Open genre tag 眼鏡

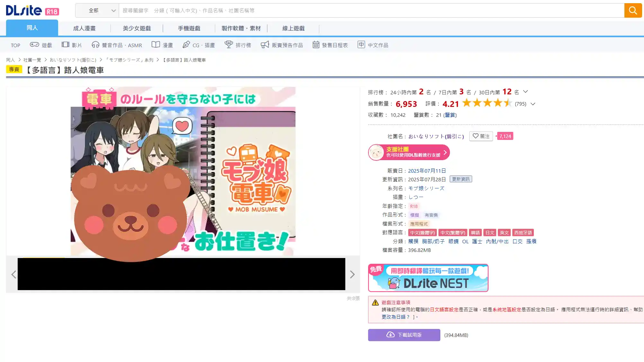pos(453,241)
